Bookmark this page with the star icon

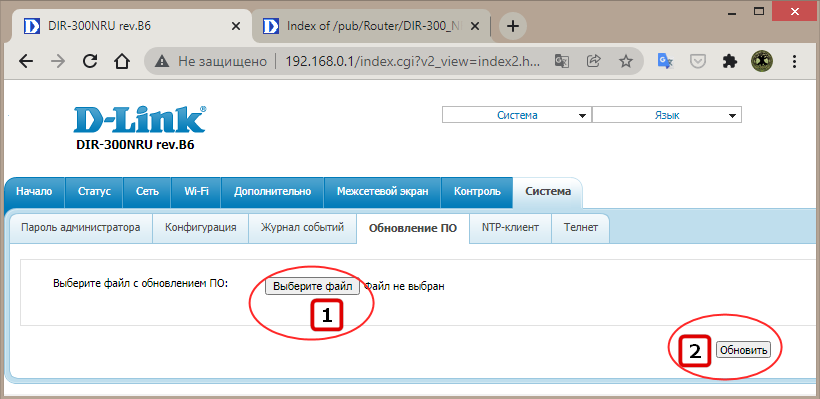pos(625,62)
